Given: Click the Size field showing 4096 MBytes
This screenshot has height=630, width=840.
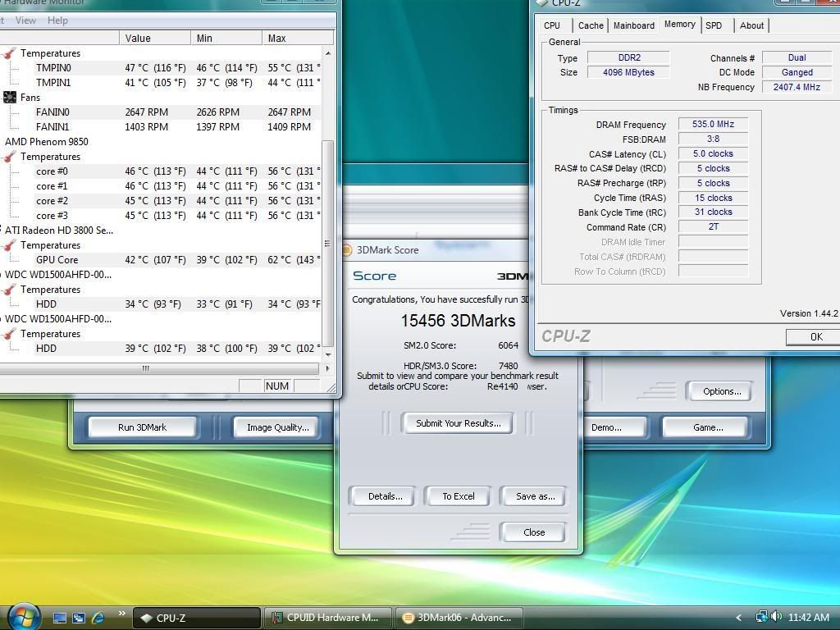Looking at the screenshot, I should [628, 72].
